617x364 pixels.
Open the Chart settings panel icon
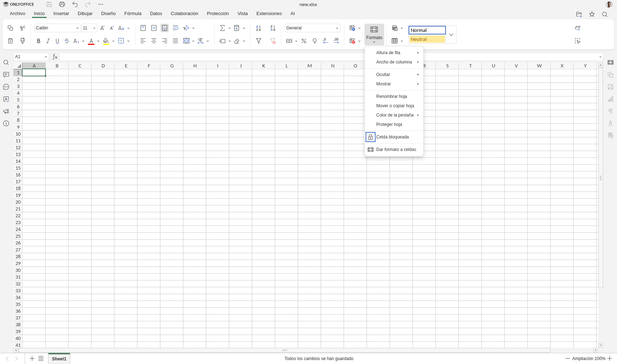[611, 99]
